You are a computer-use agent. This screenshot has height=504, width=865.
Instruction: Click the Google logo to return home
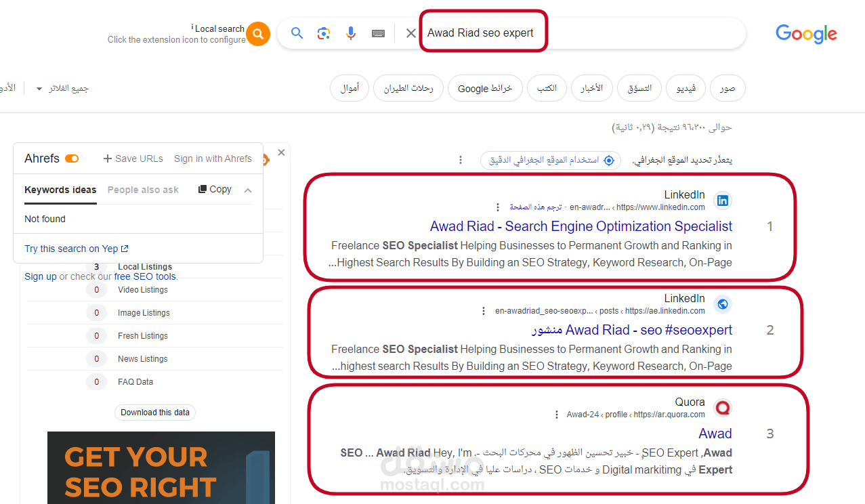[805, 34]
